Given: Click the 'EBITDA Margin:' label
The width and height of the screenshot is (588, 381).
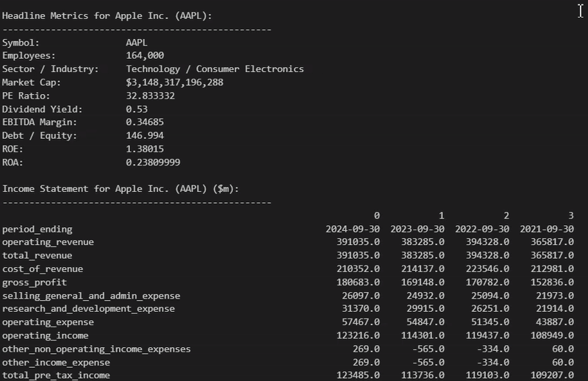Looking at the screenshot, I should coord(40,122).
